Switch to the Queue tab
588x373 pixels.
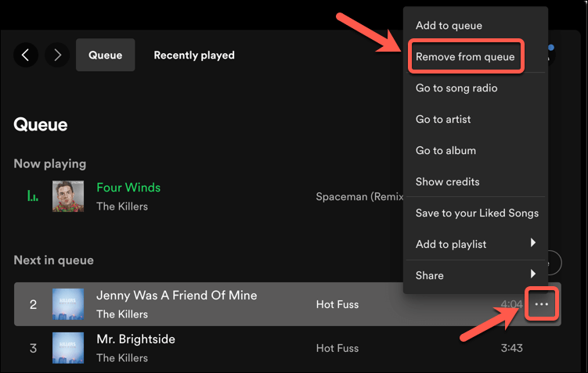105,55
